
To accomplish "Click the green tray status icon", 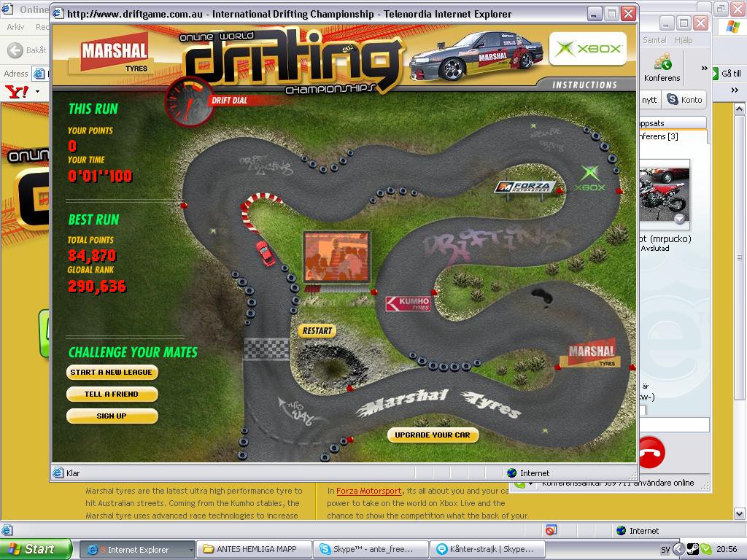I will click(706, 550).
